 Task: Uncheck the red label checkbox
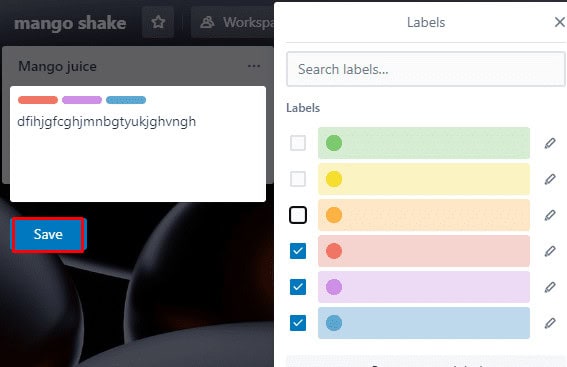click(x=298, y=251)
